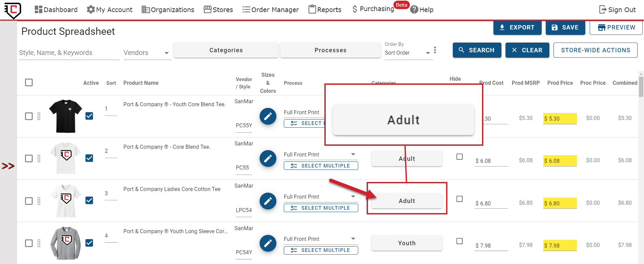Screen dimensions: 644x264
Task: Open My Account menu
Action: click(109, 10)
